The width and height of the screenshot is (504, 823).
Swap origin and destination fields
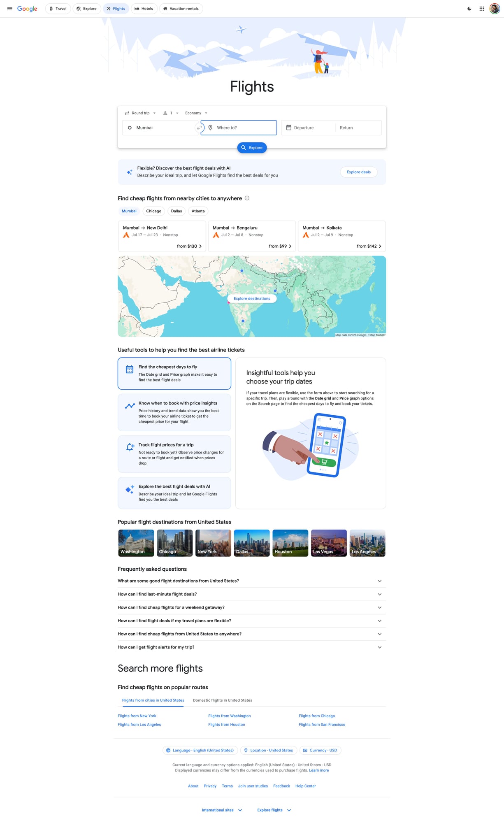pos(200,128)
